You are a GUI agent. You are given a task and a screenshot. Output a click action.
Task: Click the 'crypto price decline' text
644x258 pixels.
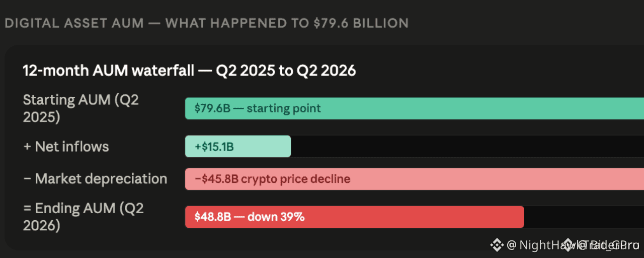pyautogui.click(x=296, y=179)
